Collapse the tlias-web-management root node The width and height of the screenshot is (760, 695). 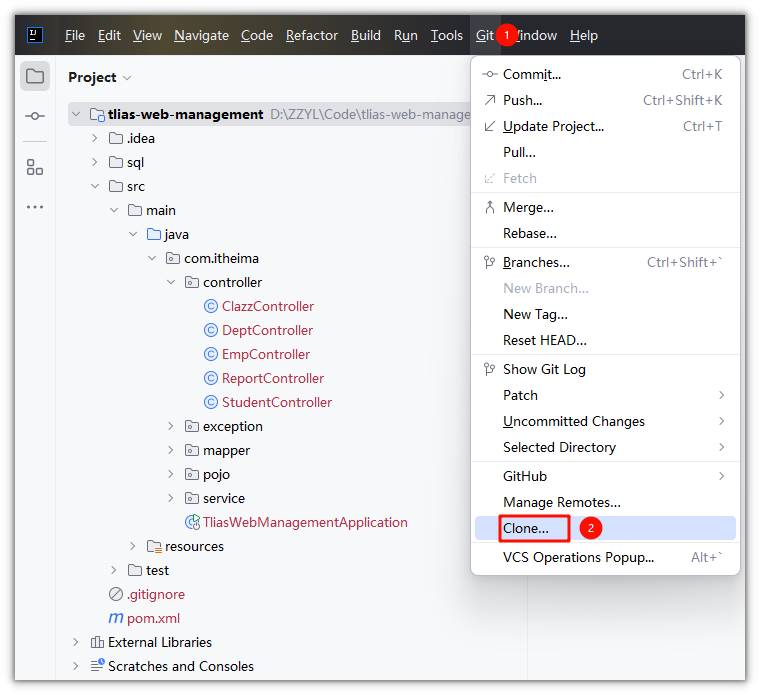tap(76, 114)
